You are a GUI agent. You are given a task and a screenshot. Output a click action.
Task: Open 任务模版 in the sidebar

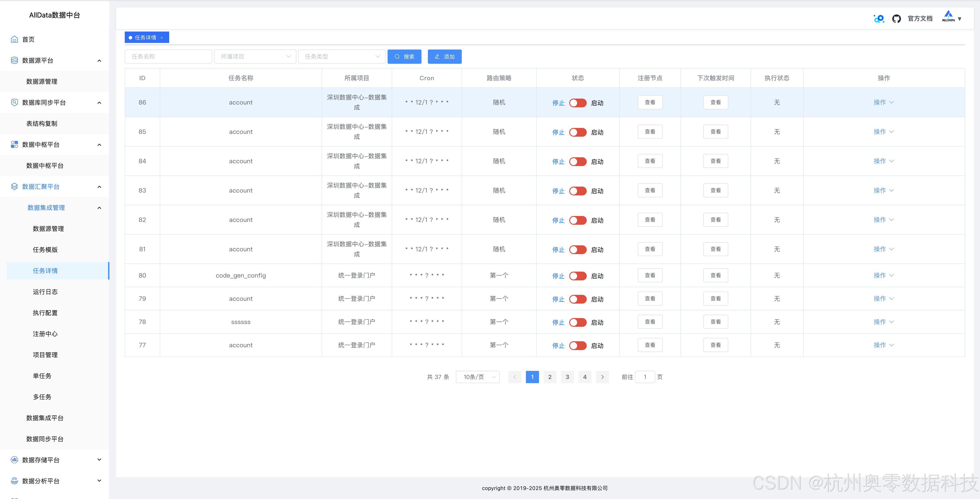point(45,249)
